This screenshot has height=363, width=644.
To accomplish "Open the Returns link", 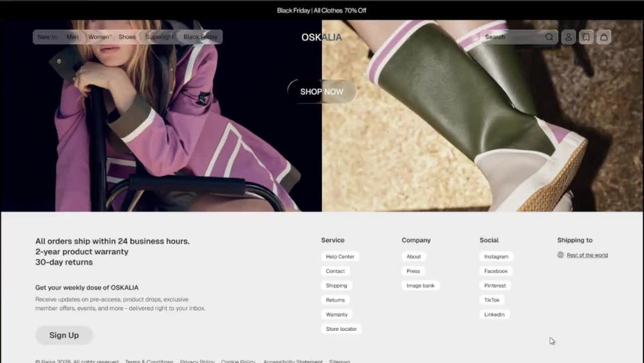I will click(x=335, y=300).
